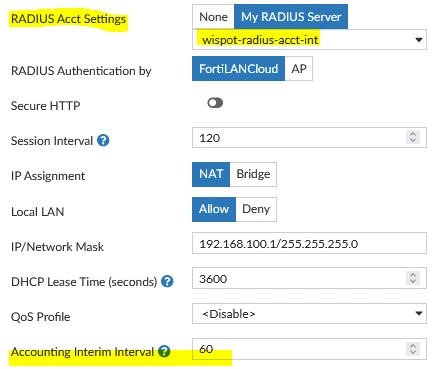The width and height of the screenshot is (447, 369).
Task: Click the Session Interval field showing 120
Action: tap(309, 137)
